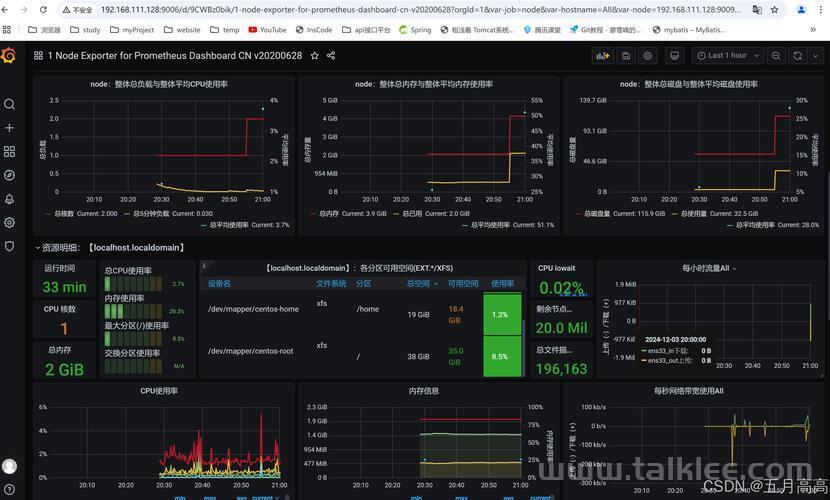Sort the table by 使用率 column
The image size is (830, 500).
(502, 284)
